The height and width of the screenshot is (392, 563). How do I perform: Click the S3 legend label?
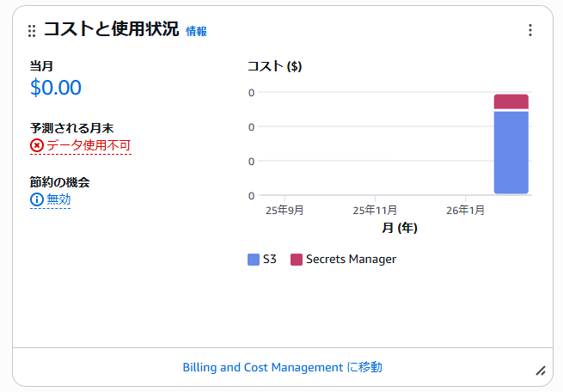click(270, 260)
